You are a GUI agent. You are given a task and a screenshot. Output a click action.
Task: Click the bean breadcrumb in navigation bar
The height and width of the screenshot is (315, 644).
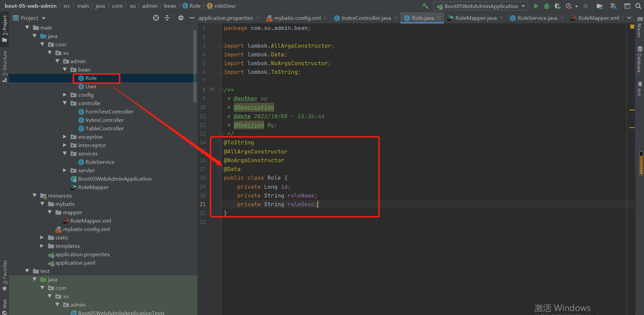tap(170, 6)
